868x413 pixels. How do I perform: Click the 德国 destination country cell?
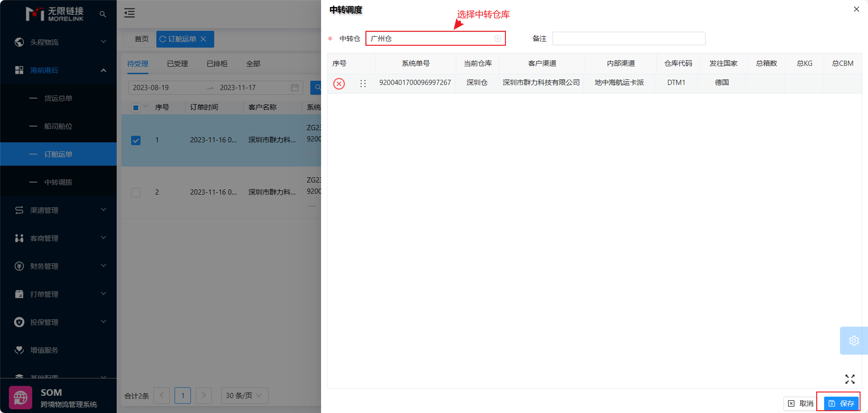point(722,83)
